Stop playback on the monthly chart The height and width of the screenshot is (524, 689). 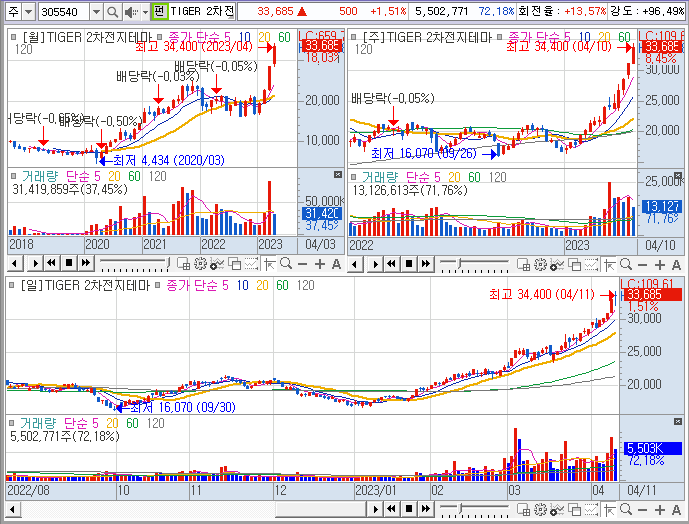pos(69,264)
